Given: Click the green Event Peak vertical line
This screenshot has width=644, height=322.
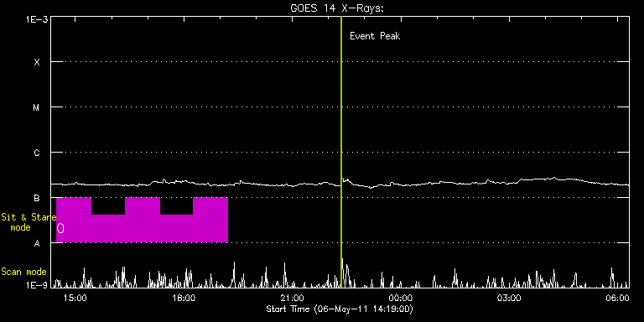Looking at the screenshot, I should tap(341, 152).
